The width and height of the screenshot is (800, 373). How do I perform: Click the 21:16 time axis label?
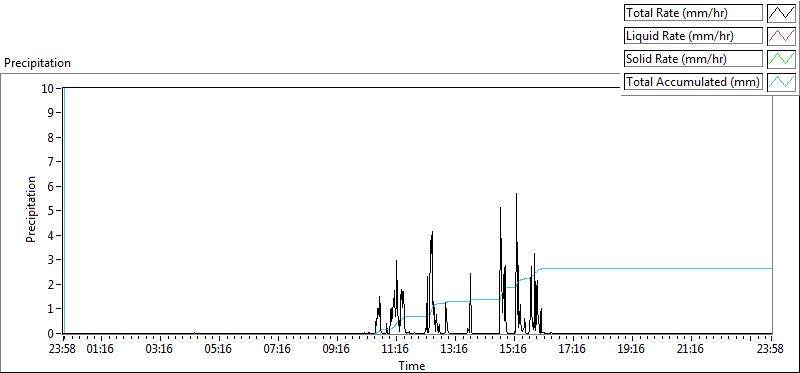point(690,350)
